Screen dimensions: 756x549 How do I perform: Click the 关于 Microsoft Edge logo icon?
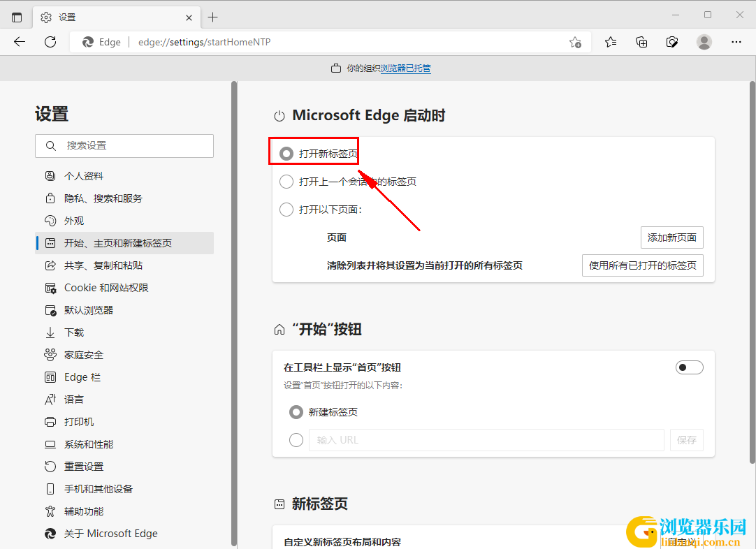click(50, 534)
